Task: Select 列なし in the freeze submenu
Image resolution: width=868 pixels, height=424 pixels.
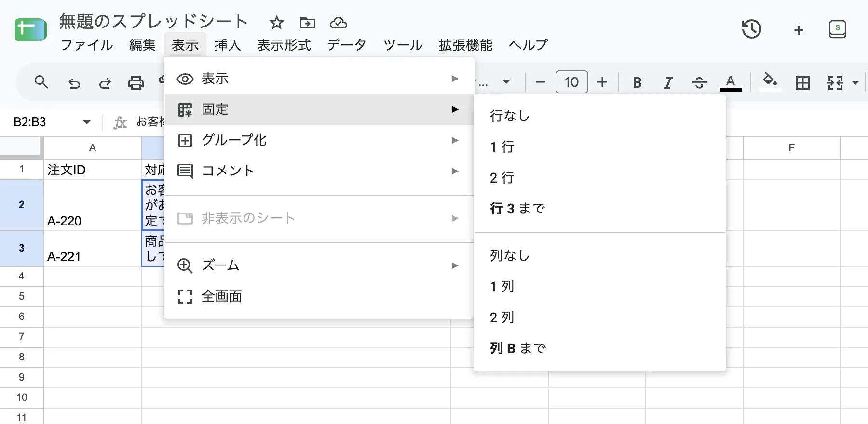Action: click(600, 256)
